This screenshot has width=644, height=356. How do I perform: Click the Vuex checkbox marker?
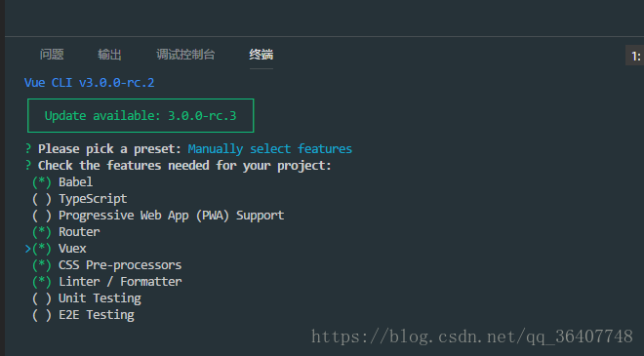pyautogui.click(x=42, y=249)
